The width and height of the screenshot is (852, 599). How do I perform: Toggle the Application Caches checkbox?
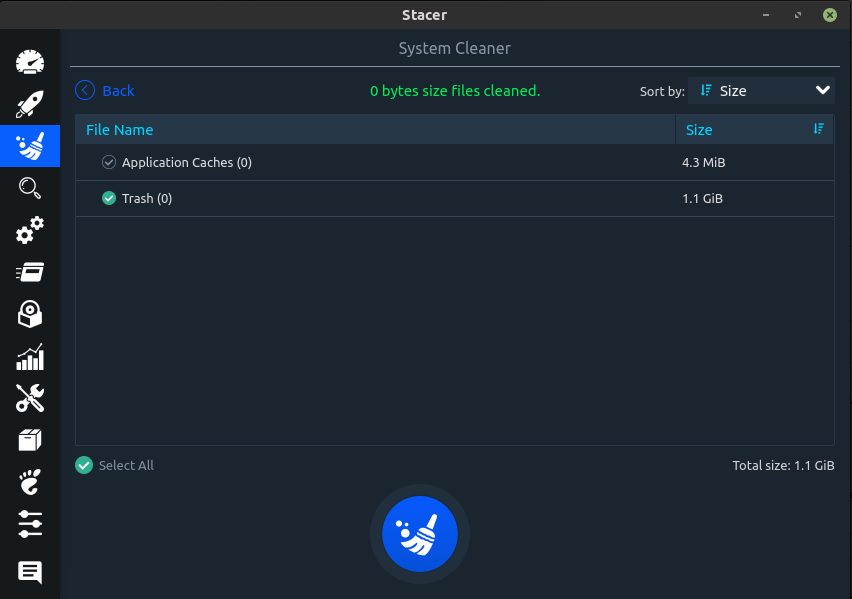tap(109, 162)
